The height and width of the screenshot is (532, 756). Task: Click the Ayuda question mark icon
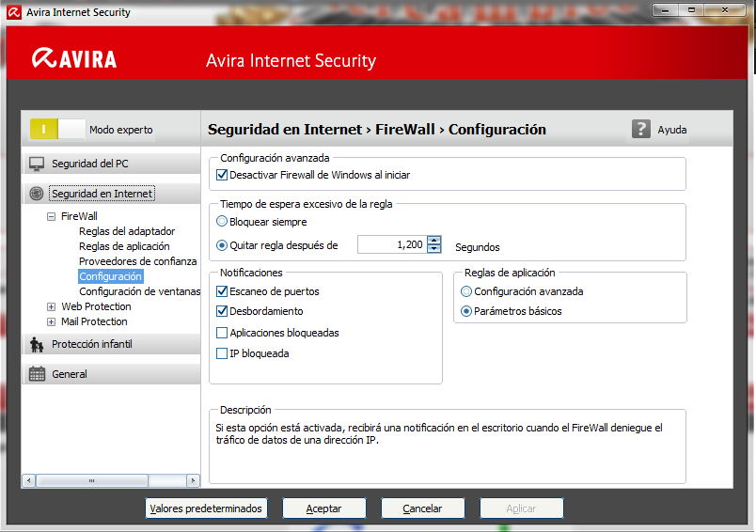640,129
